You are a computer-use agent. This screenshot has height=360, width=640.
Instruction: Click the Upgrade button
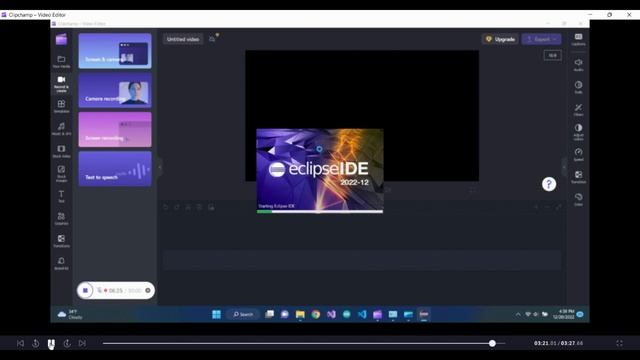(x=500, y=39)
